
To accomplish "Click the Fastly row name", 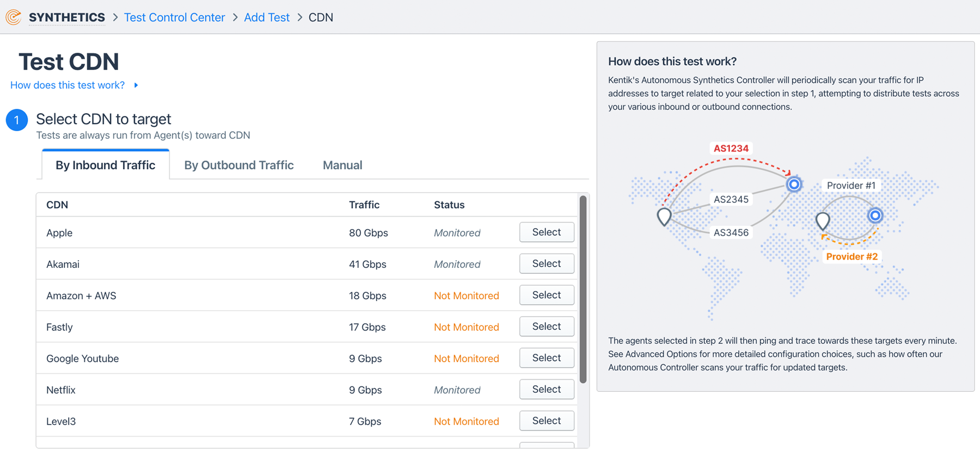I will (x=59, y=327).
